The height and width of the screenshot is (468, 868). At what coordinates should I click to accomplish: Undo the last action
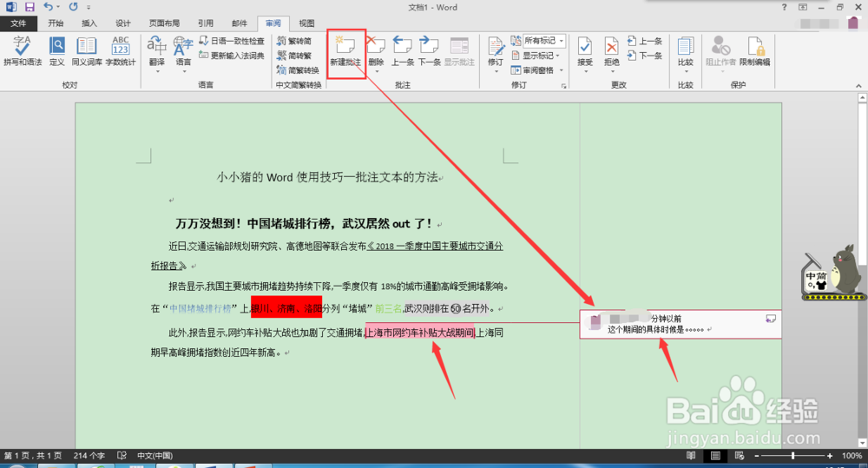(x=48, y=7)
